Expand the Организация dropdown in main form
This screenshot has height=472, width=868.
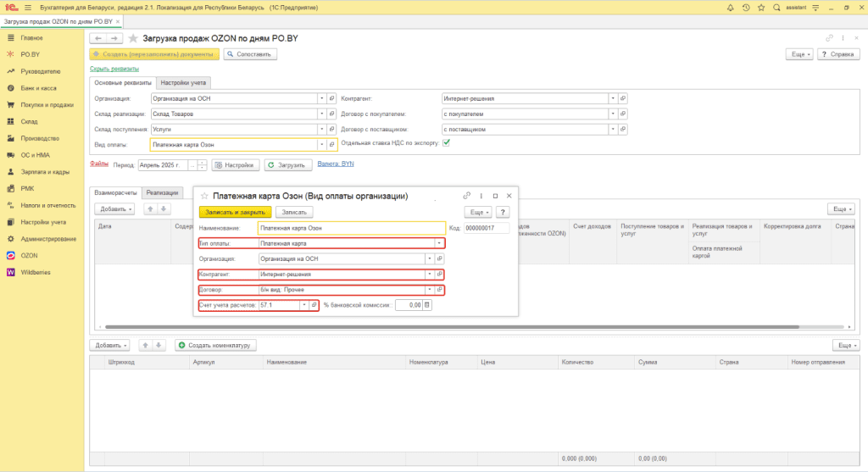click(x=321, y=98)
